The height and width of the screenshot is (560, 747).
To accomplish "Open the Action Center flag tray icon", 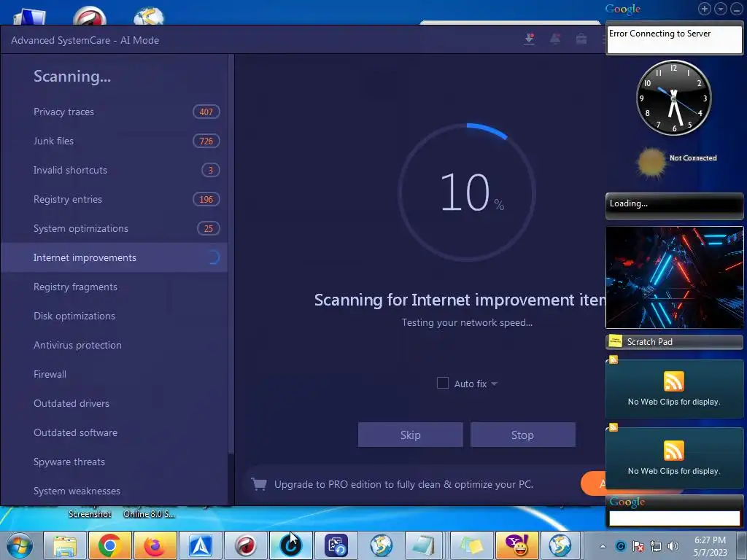I will tap(638, 546).
